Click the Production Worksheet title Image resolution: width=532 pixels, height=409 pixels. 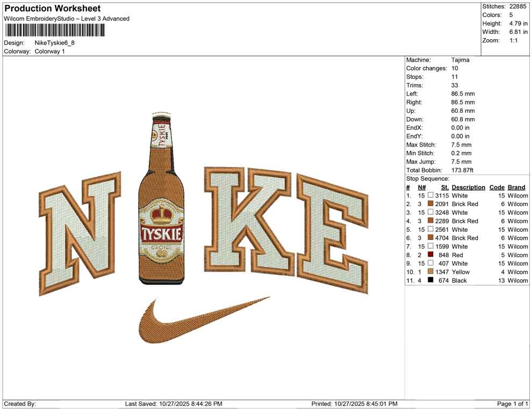pyautogui.click(x=52, y=8)
